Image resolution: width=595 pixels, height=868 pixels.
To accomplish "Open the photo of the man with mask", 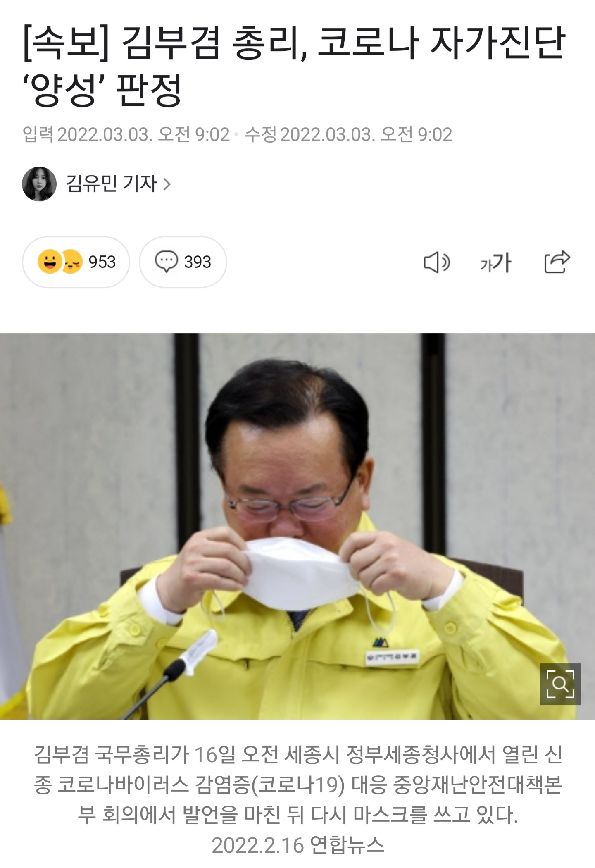I will 297,526.
